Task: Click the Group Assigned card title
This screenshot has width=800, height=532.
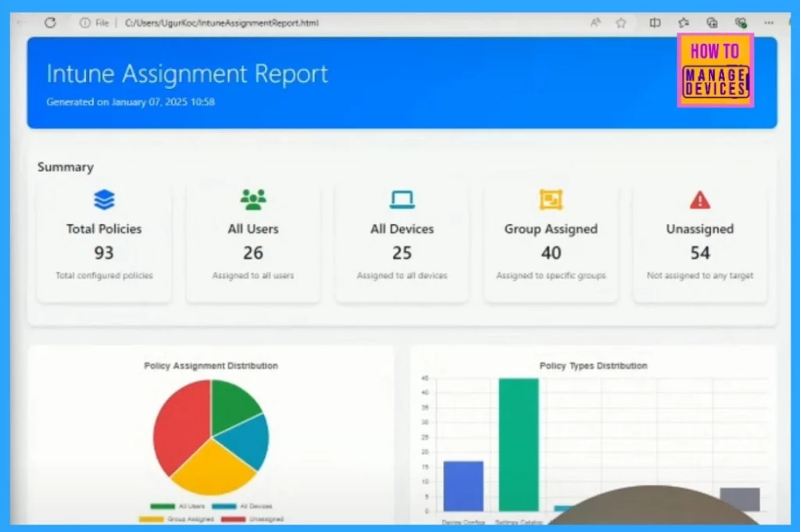Action: [x=551, y=229]
